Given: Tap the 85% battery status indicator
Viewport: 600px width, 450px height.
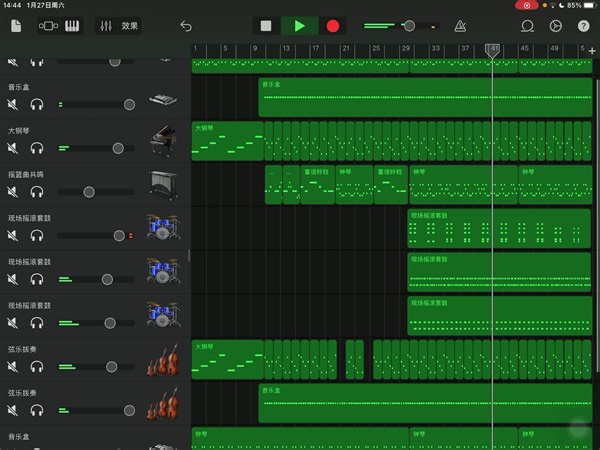Looking at the screenshot, I should click(x=579, y=5).
